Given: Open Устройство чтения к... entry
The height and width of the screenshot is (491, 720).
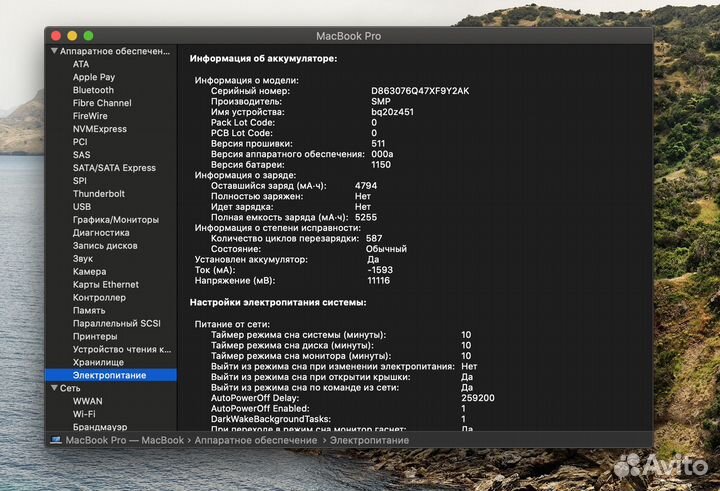Looking at the screenshot, I should point(122,349).
